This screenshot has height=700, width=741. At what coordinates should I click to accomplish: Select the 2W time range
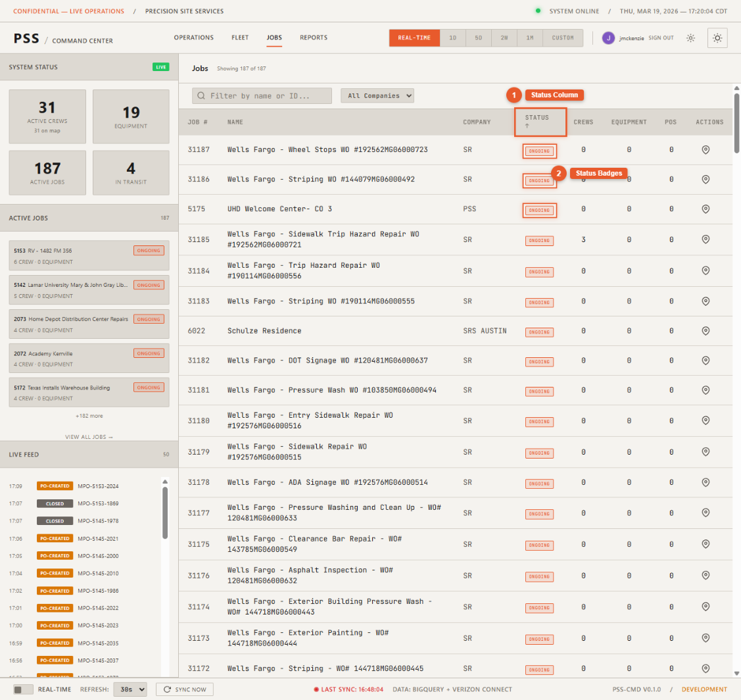(504, 38)
